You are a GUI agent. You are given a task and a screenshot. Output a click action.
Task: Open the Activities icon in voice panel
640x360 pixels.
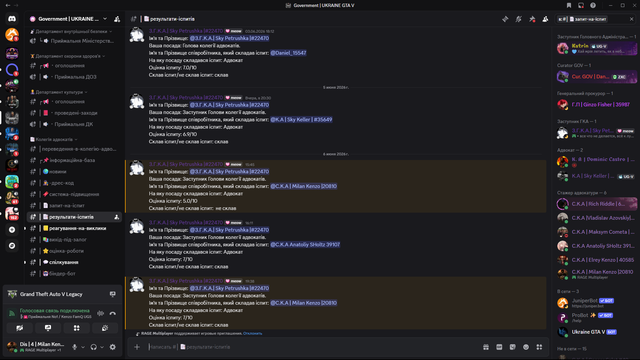coord(76,328)
